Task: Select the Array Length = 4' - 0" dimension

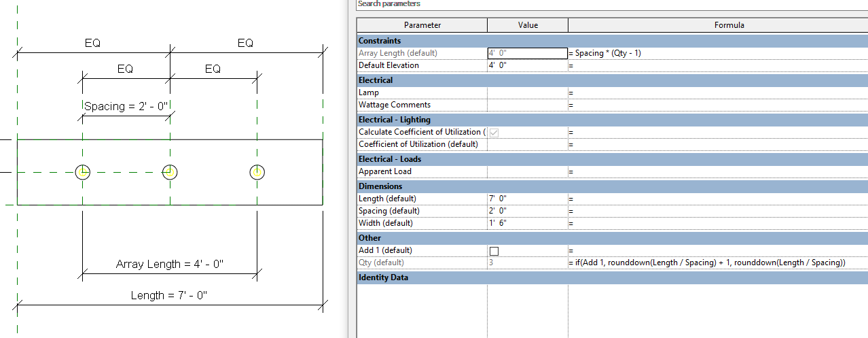Action: (169, 264)
